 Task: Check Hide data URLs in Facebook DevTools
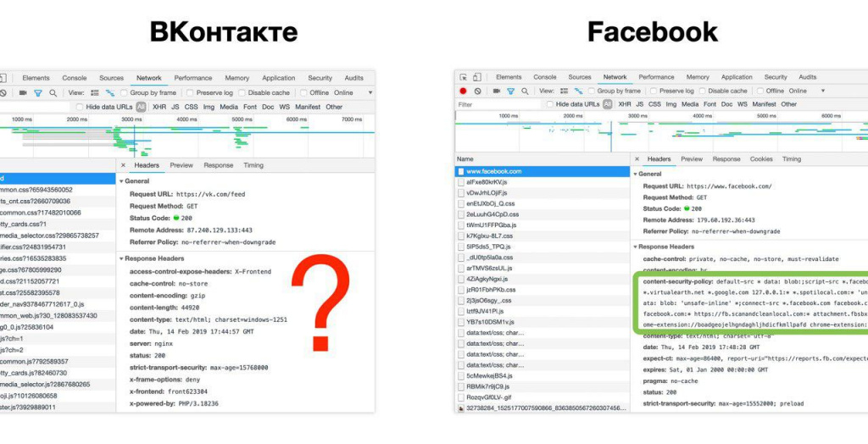coord(549,104)
